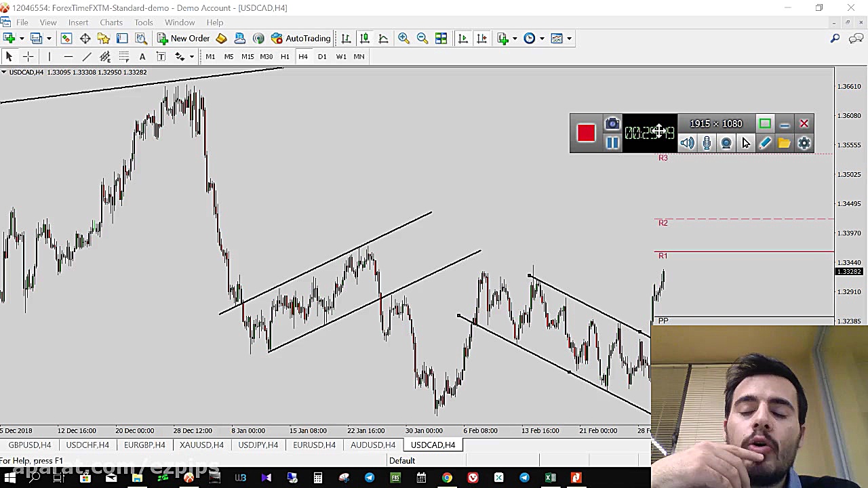
Task: Expand the New Chart dropdown arrow
Action: coord(22,39)
